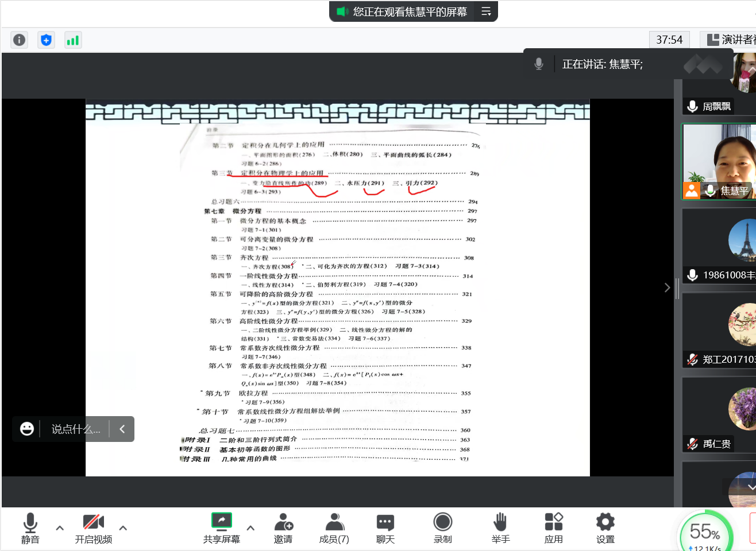Click 定积分在几何学上的应用 entry
This screenshot has height=551, width=756.
(x=283, y=145)
